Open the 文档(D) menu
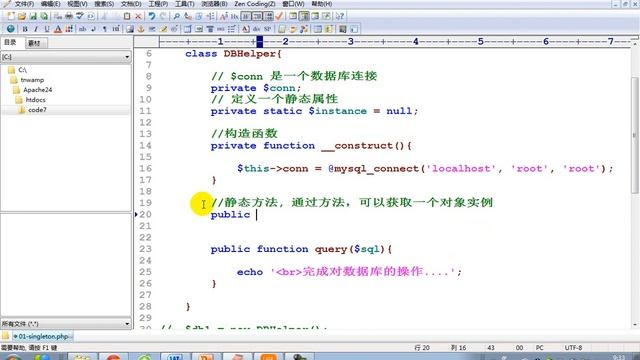This screenshot has width=640, height=360. click(131, 4)
